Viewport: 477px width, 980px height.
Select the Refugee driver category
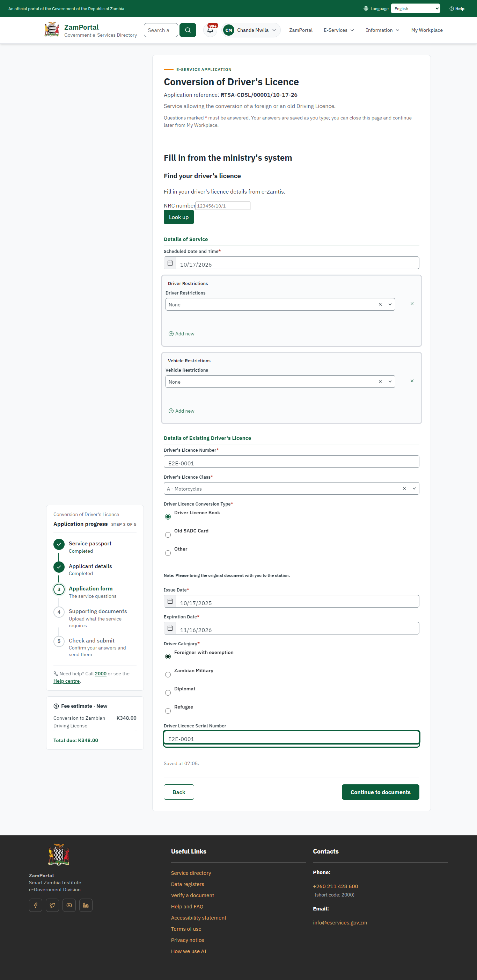[x=168, y=711]
